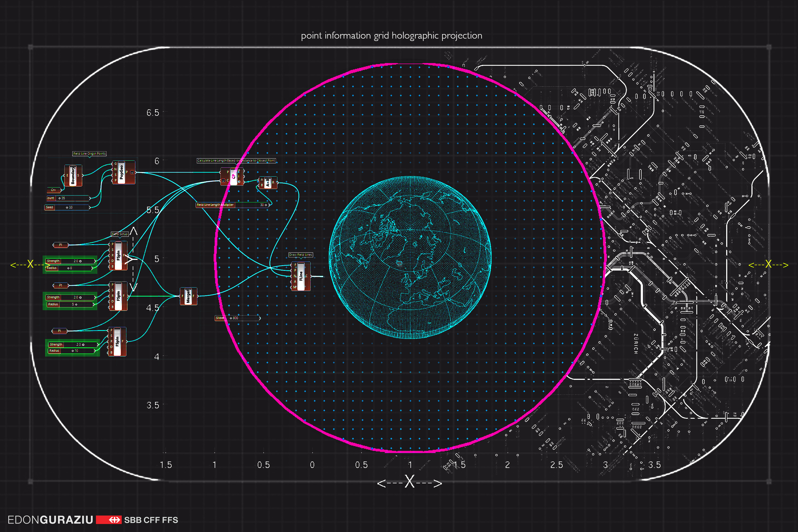The height and width of the screenshot is (532, 798).
Task: Click the AxB multiplication node
Action: tap(268, 182)
